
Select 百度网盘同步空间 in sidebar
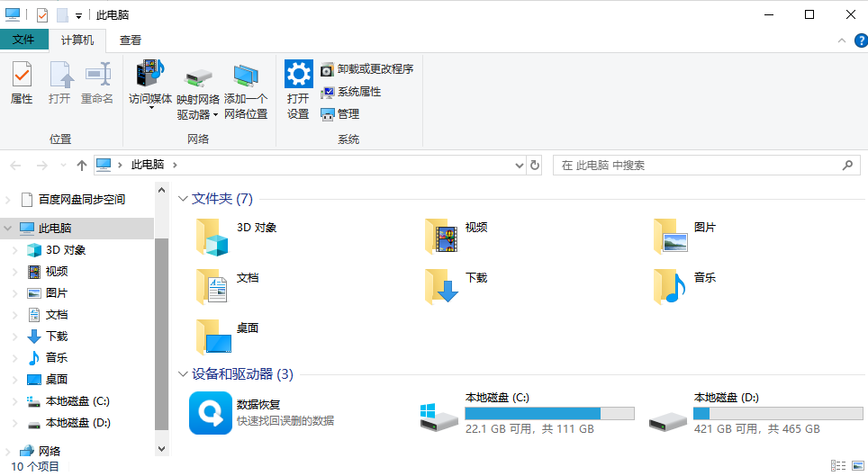tap(82, 199)
